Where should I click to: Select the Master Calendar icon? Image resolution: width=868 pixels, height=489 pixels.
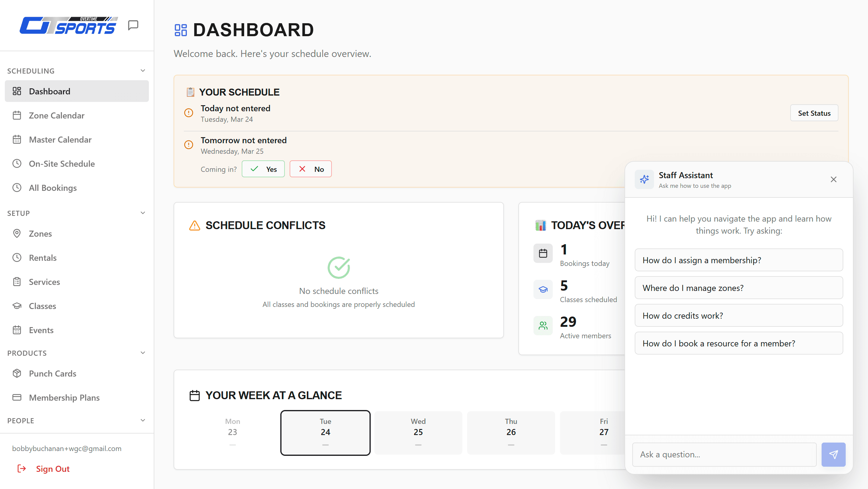point(17,139)
